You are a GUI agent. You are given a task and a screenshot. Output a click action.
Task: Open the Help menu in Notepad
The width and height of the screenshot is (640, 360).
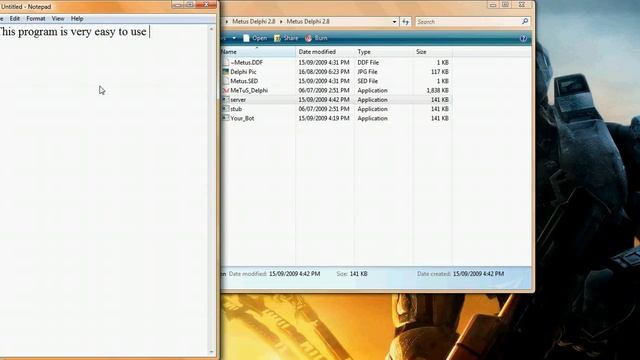77,18
